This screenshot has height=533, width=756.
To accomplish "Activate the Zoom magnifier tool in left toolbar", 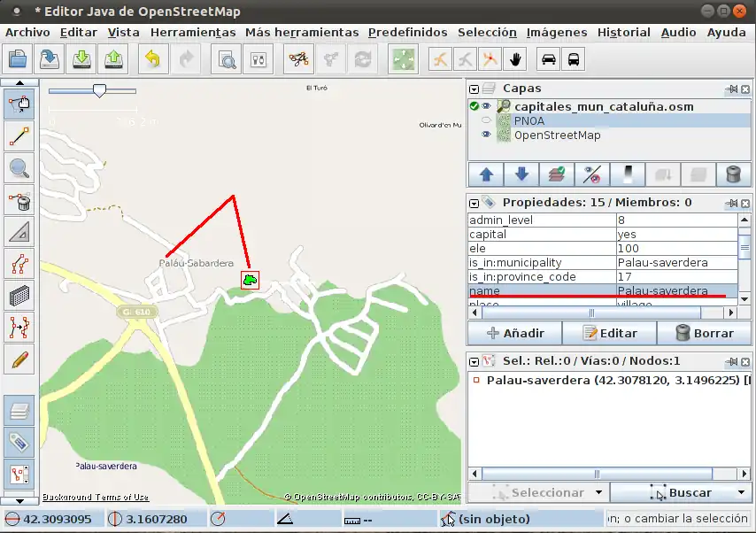I will click(19, 167).
